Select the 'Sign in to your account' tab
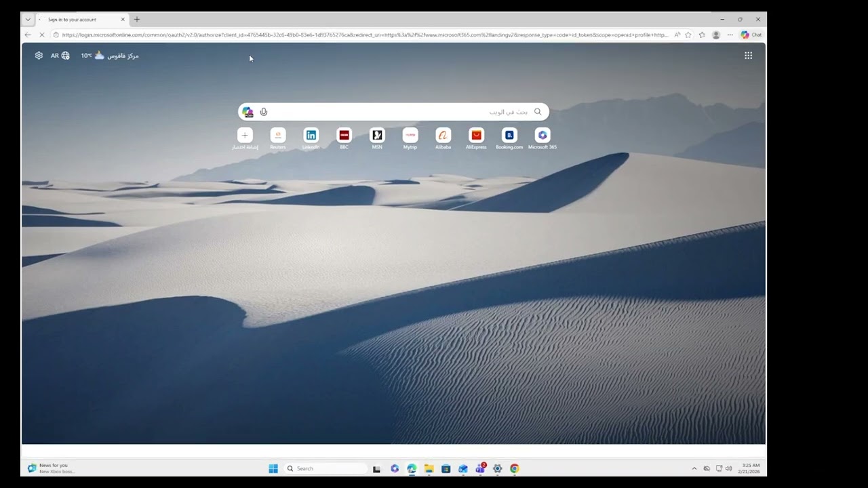The height and width of the screenshot is (488, 868). 81,20
